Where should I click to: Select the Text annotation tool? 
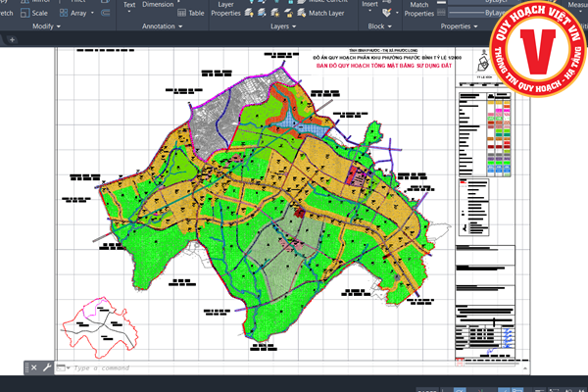(129, 5)
